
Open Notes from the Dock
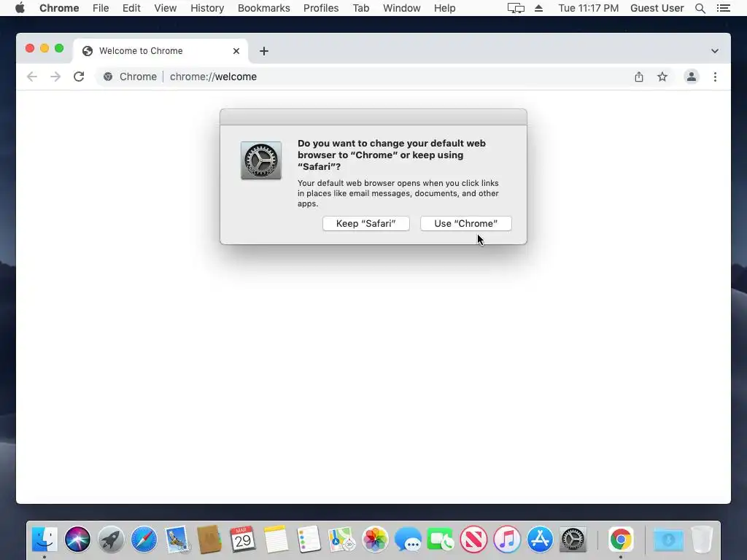(x=276, y=540)
